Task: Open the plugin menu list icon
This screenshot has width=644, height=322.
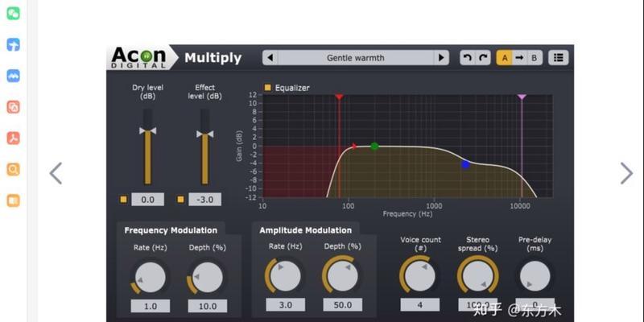Action: tap(558, 58)
